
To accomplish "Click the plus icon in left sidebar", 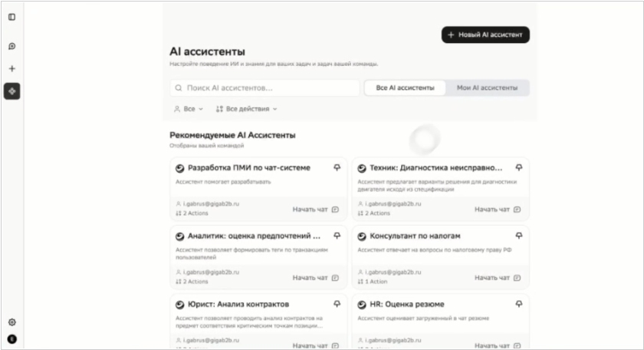I will (x=11, y=68).
